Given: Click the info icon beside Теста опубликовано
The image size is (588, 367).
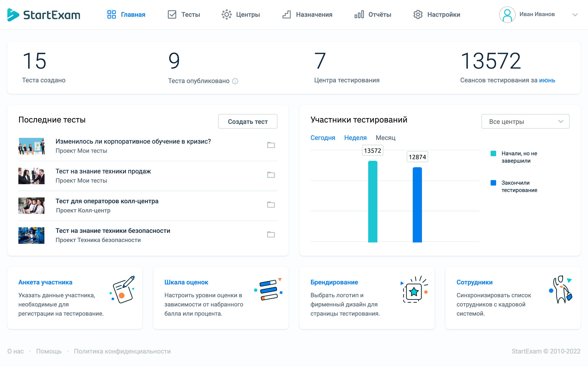Looking at the screenshot, I should click(x=235, y=81).
